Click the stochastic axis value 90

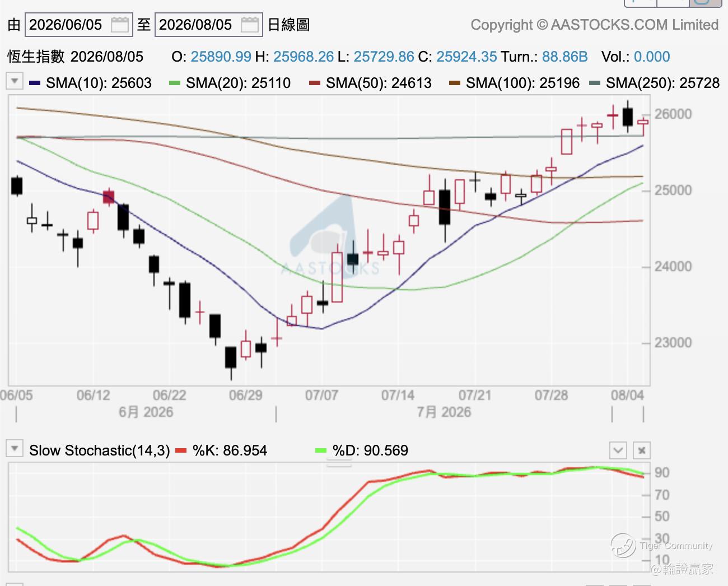[x=662, y=473]
